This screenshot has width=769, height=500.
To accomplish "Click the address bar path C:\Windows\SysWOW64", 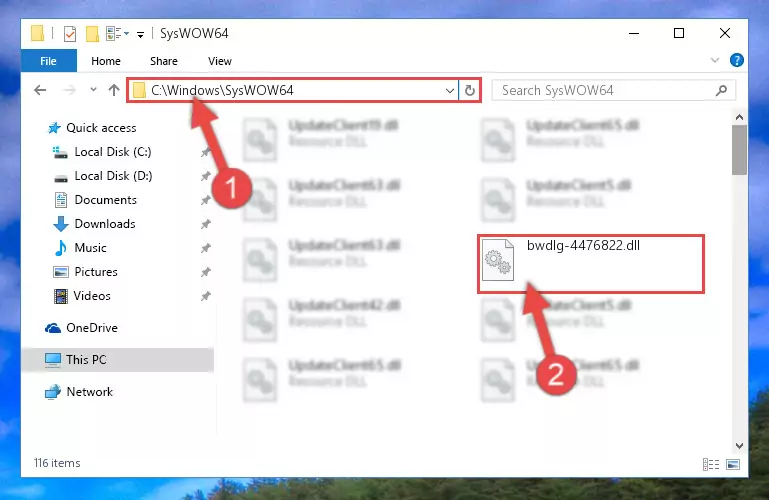I will (222, 90).
